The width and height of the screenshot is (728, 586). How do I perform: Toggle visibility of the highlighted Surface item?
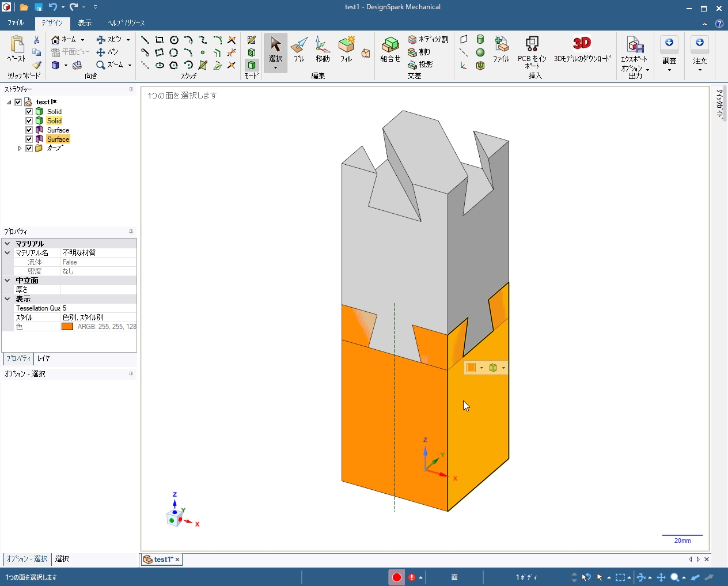click(x=29, y=139)
